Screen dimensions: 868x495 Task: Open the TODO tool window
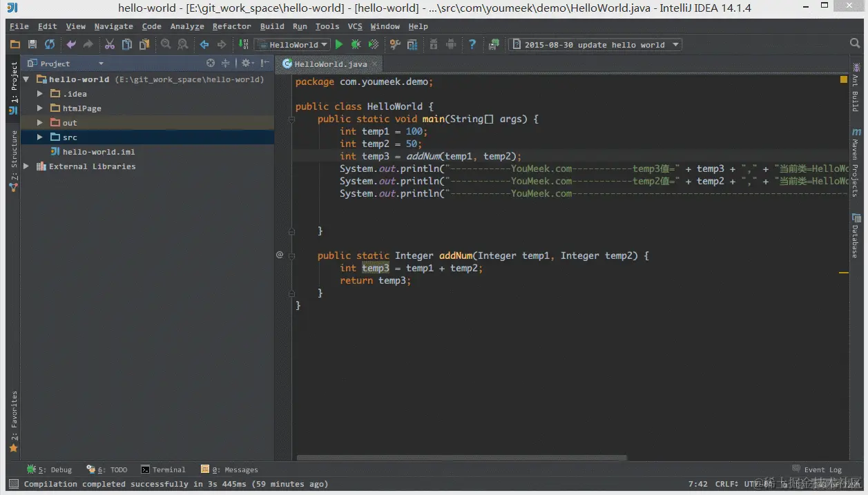pyautogui.click(x=113, y=469)
